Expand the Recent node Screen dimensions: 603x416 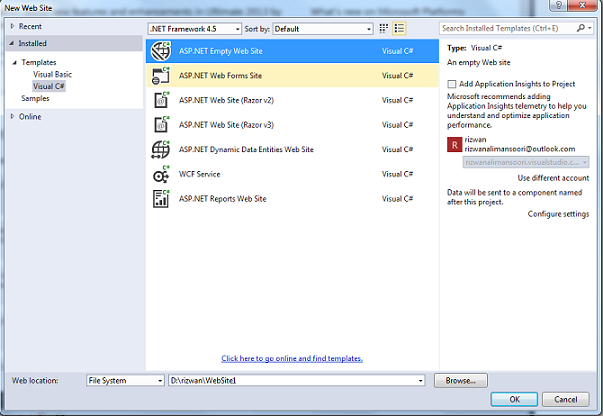click(x=12, y=26)
